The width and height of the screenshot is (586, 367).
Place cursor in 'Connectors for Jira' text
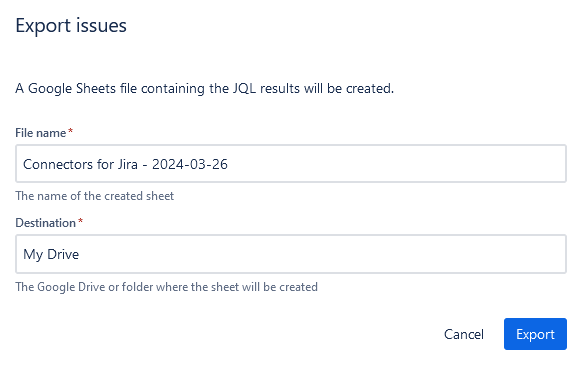tap(80, 164)
